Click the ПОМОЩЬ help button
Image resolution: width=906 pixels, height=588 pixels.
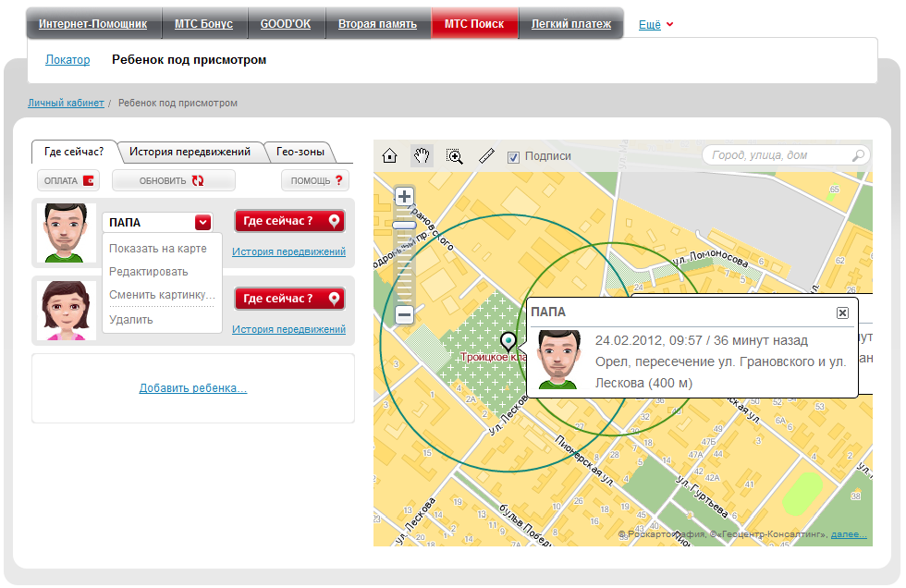[x=315, y=181]
